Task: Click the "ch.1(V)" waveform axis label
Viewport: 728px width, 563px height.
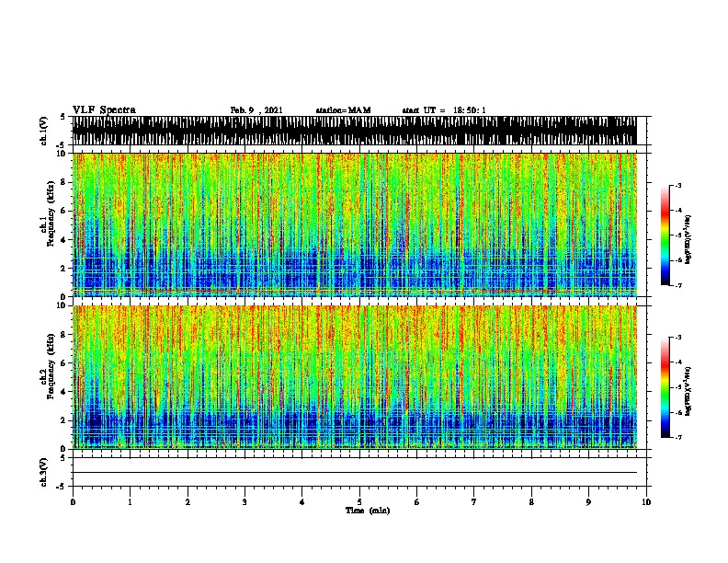Action: [x=43, y=131]
